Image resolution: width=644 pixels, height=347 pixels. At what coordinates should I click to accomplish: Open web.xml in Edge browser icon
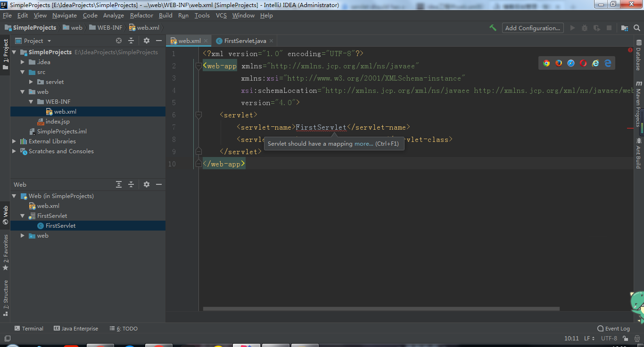click(x=608, y=63)
